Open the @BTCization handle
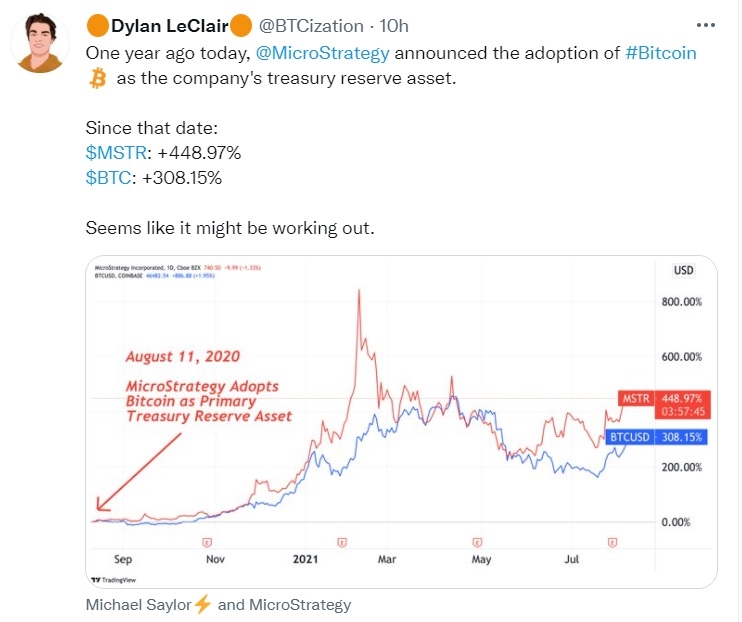The width and height of the screenshot is (742, 622). coord(306,25)
